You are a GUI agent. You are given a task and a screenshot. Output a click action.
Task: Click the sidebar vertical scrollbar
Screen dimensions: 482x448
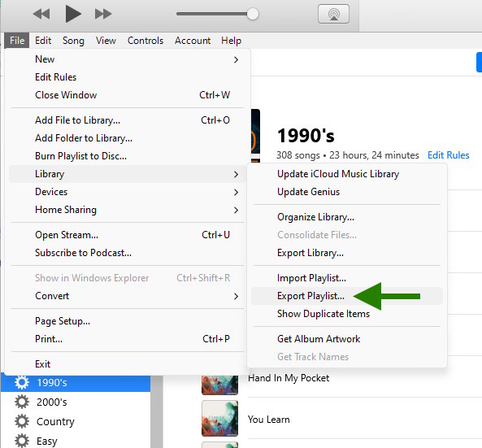point(156,411)
